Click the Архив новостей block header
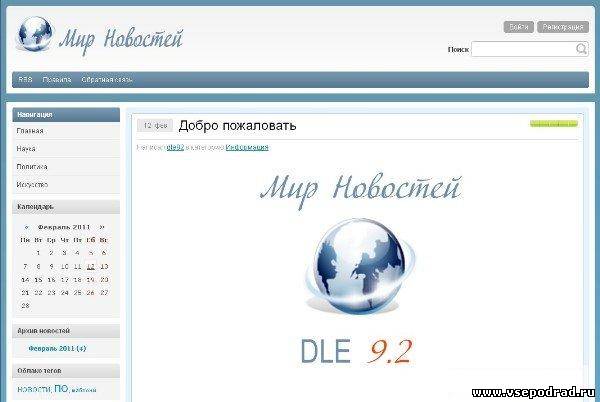 point(66,331)
